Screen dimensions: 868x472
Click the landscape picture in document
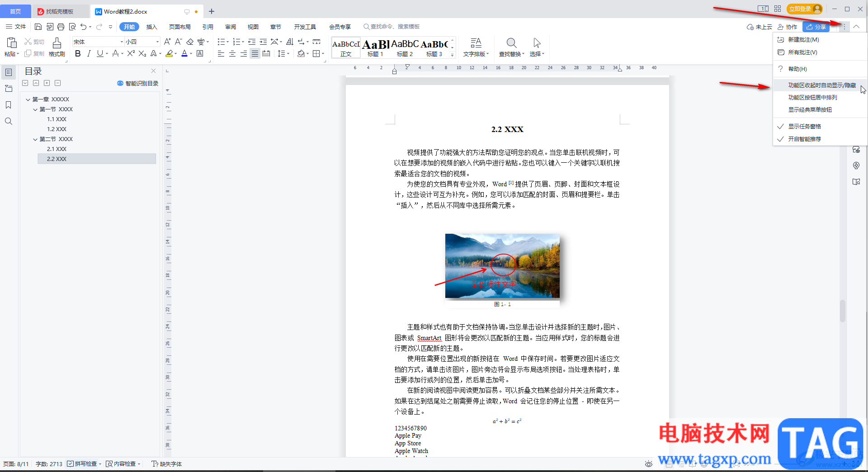click(502, 266)
